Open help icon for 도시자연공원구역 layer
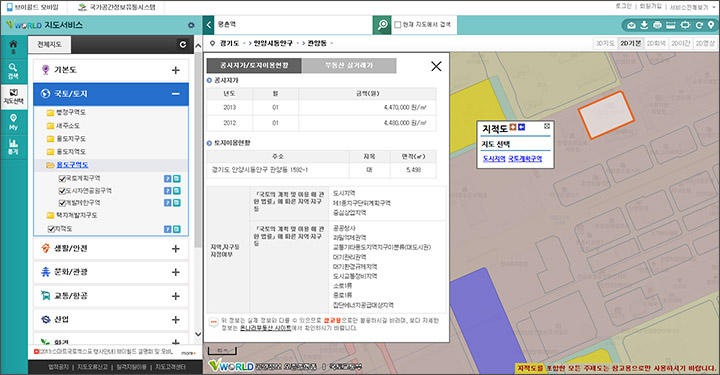Screen dimensions: 720x375 tap(168, 190)
